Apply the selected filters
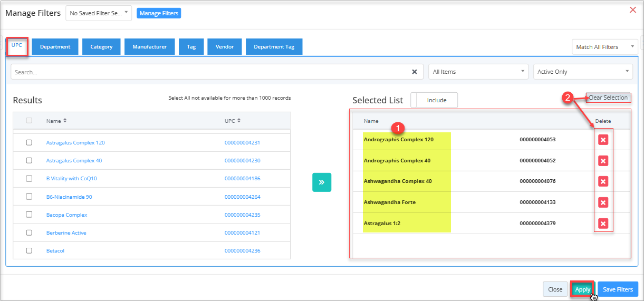Screen dimensions: 644x301 point(582,289)
